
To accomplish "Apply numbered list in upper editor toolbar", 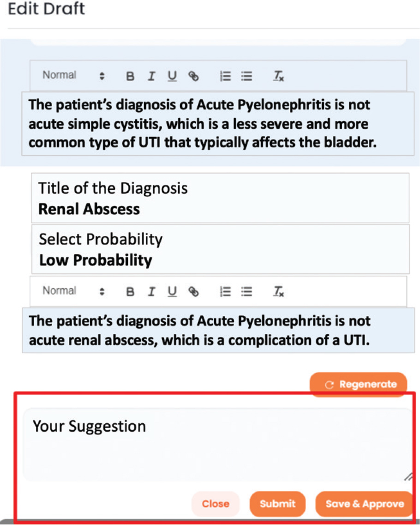I will coord(225,77).
